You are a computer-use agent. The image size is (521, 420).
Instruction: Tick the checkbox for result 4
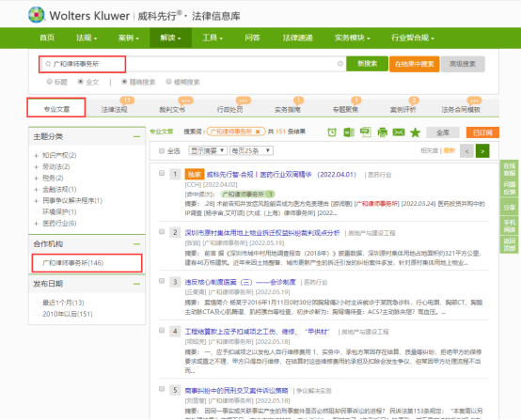pyautogui.click(x=162, y=331)
